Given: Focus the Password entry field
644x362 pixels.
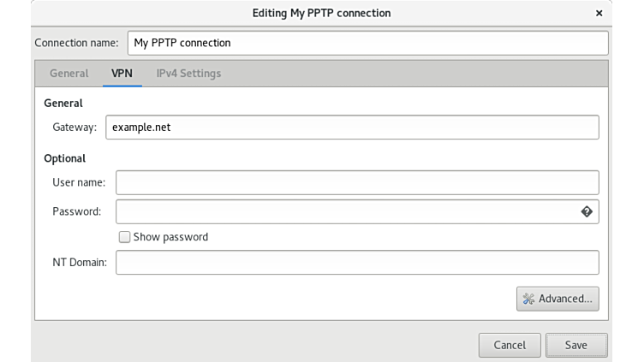Looking at the screenshot, I should pyautogui.click(x=347, y=211).
